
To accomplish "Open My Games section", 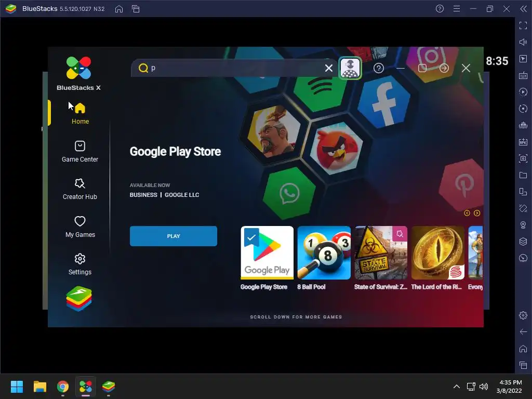I will tap(80, 227).
